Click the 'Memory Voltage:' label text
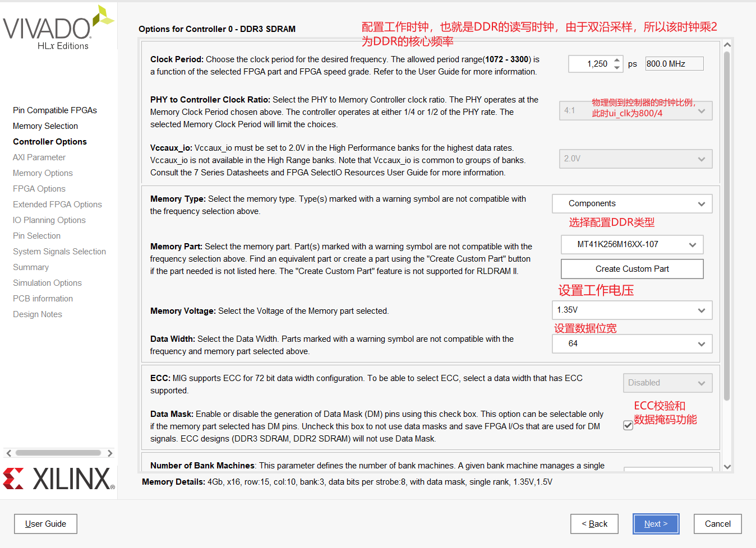The height and width of the screenshot is (548, 756). click(183, 311)
